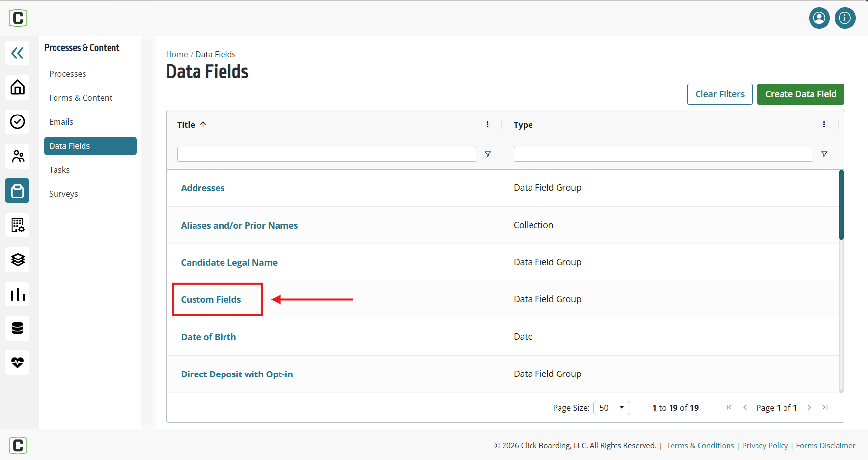Click the Clear Filters button
Image resolution: width=868 pixels, height=460 pixels.
click(x=720, y=94)
